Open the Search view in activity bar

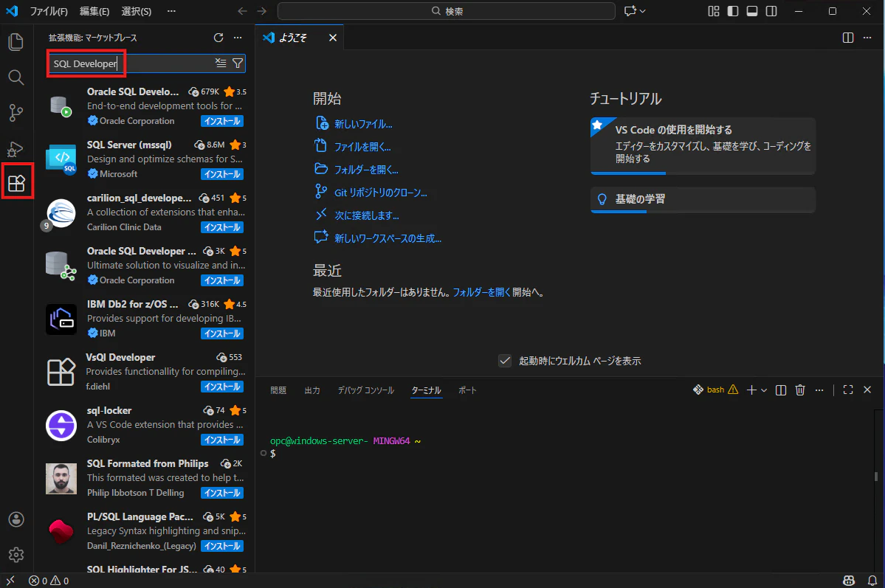[x=16, y=77]
